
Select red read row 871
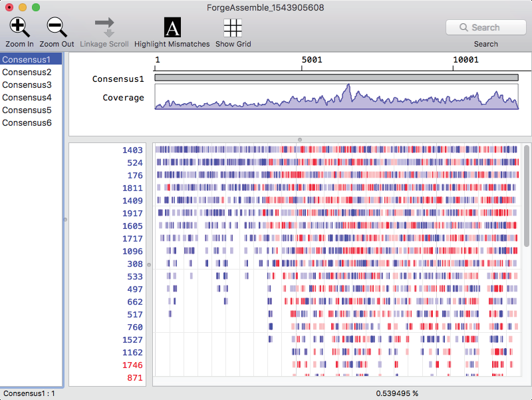click(135, 377)
